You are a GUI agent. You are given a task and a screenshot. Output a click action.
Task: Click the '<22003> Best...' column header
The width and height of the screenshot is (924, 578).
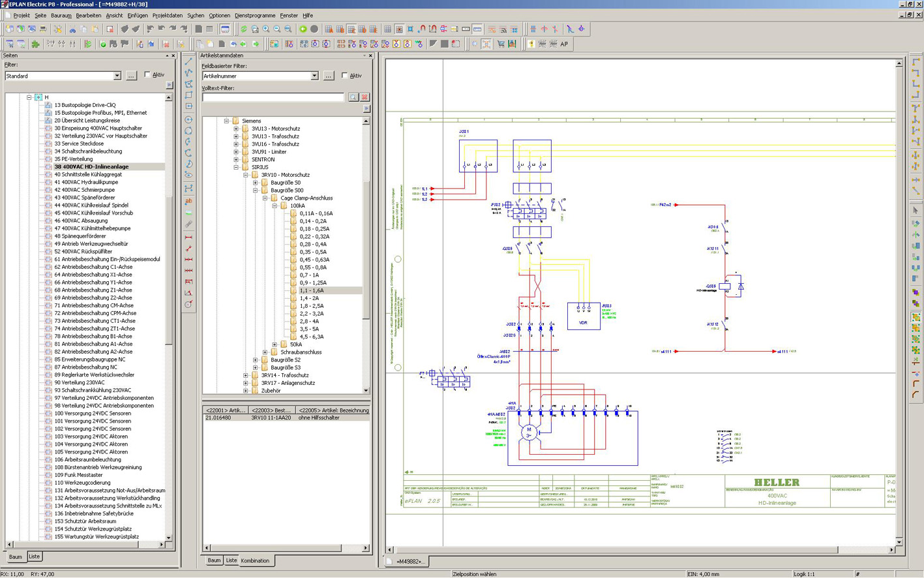271,410
